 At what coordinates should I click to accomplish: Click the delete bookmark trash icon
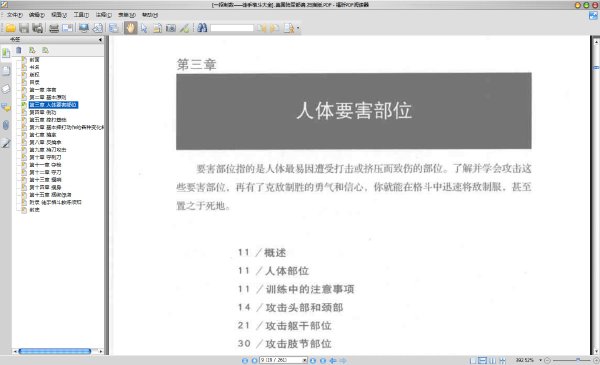(18, 50)
